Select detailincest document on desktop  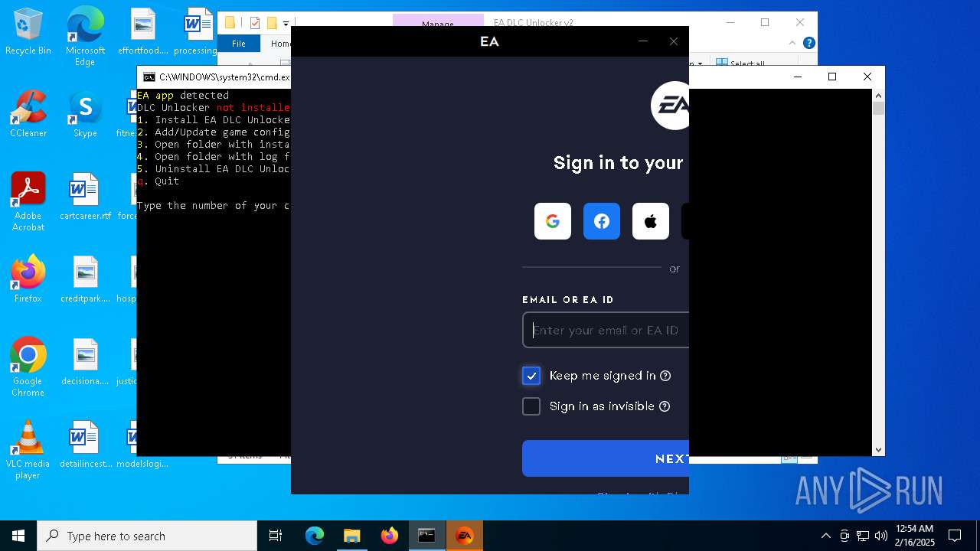click(x=85, y=445)
